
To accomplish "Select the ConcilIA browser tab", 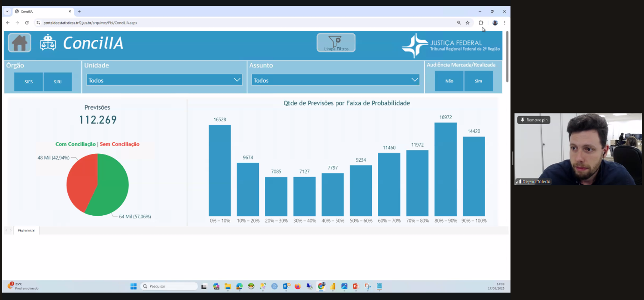I will [41, 11].
